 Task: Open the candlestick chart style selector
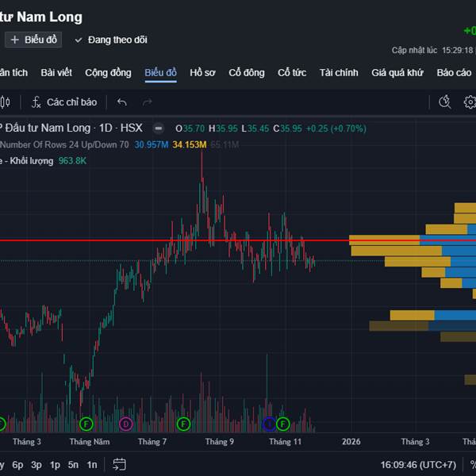(x=5, y=102)
